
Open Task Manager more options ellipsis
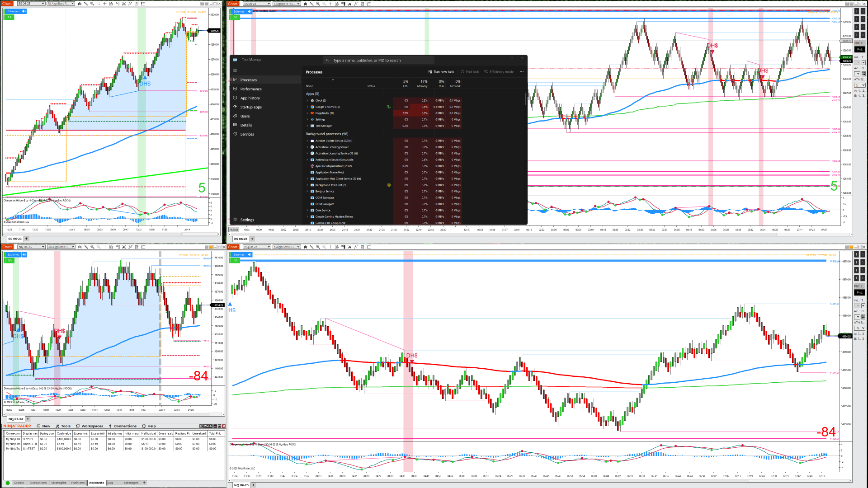point(521,71)
